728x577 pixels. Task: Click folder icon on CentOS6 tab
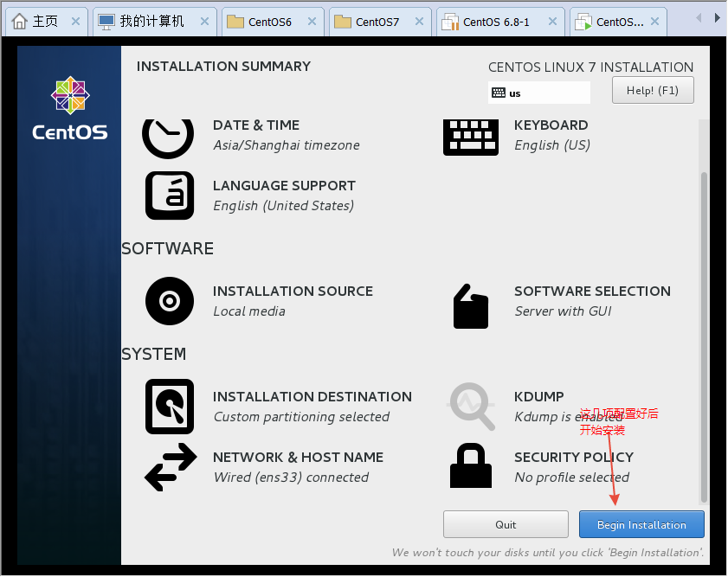coord(235,22)
